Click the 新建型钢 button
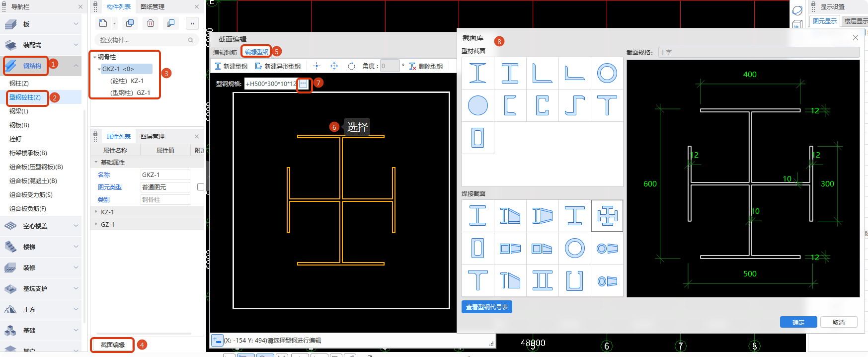Screen dimensions: 868x357 click(x=231, y=66)
